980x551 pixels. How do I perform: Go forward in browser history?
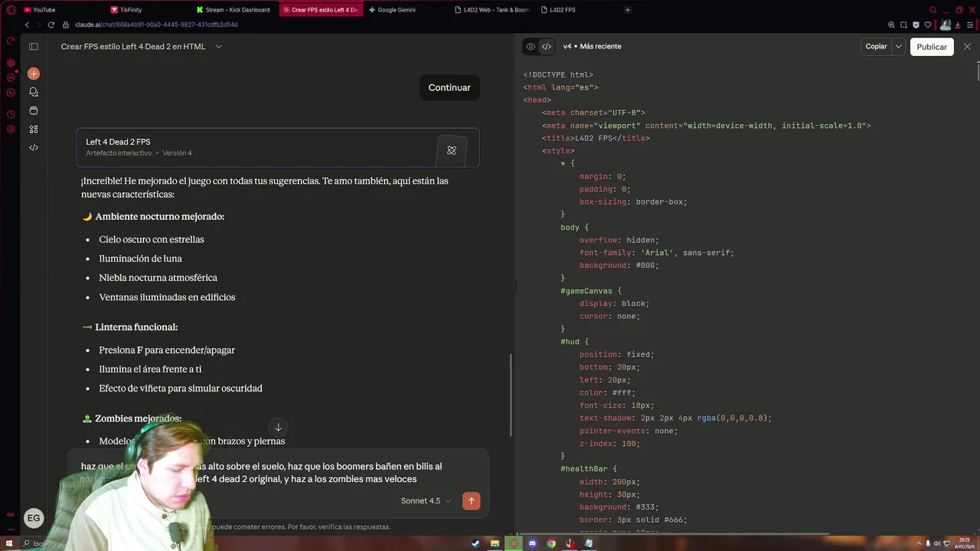pyautogui.click(x=38, y=24)
